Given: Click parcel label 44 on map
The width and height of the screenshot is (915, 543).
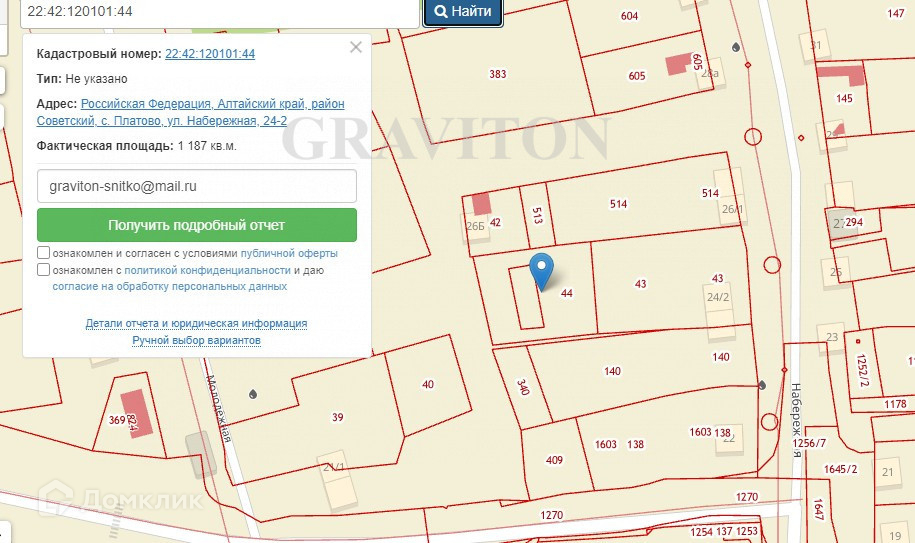Looking at the screenshot, I should [566, 293].
